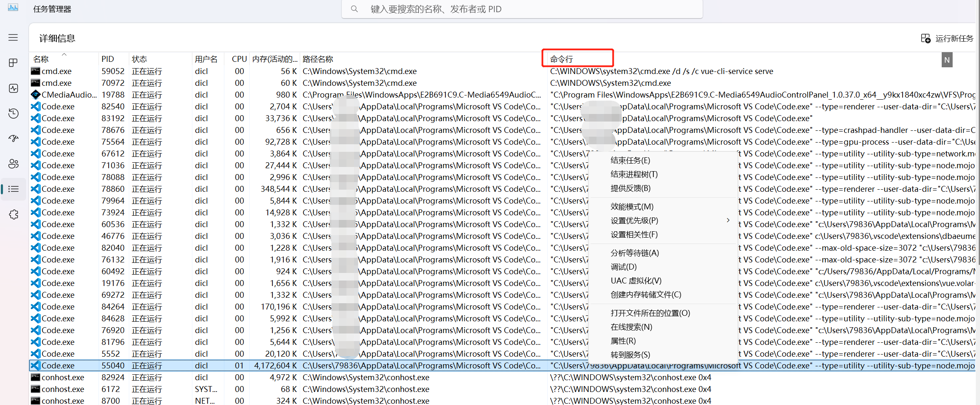Screen dimensions: 980x405
Task: Select the Details page icon in sidebar
Action: point(13,189)
